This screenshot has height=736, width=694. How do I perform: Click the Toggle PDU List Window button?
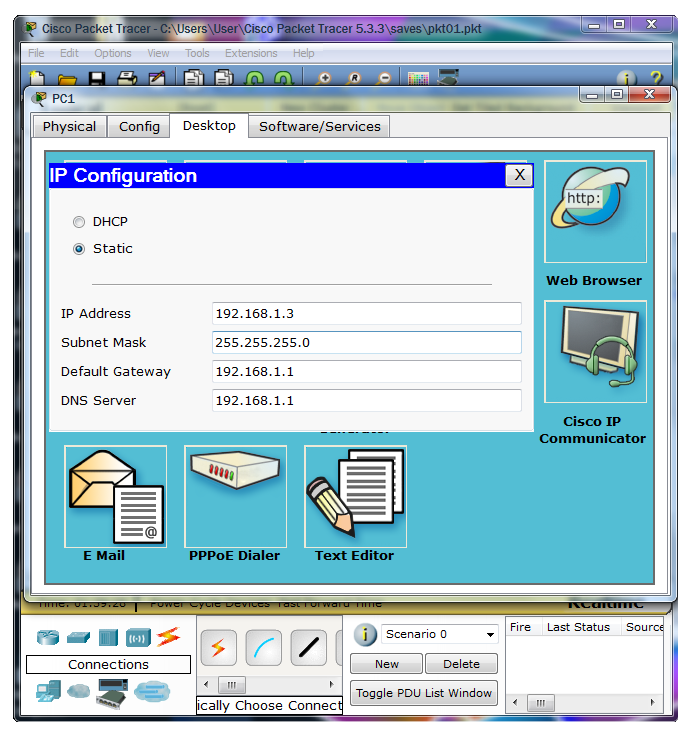pos(424,693)
